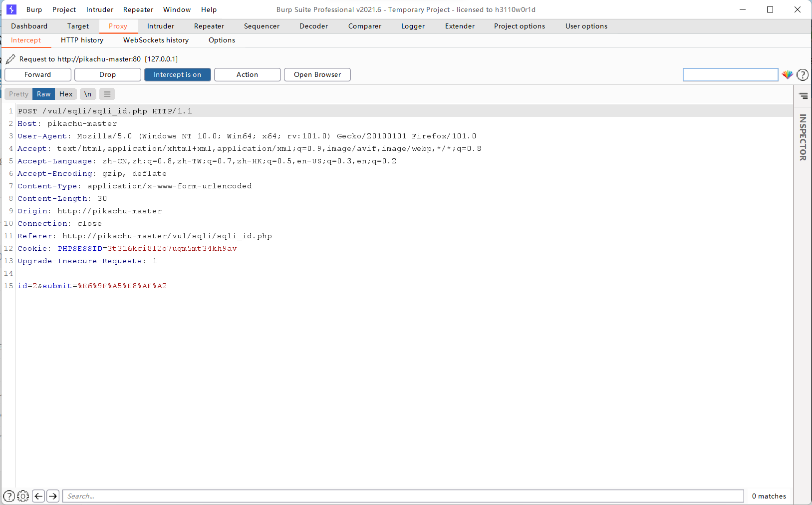The width and height of the screenshot is (812, 505).
Task: Expand the INSPECTOR side panel
Action: tap(803, 137)
